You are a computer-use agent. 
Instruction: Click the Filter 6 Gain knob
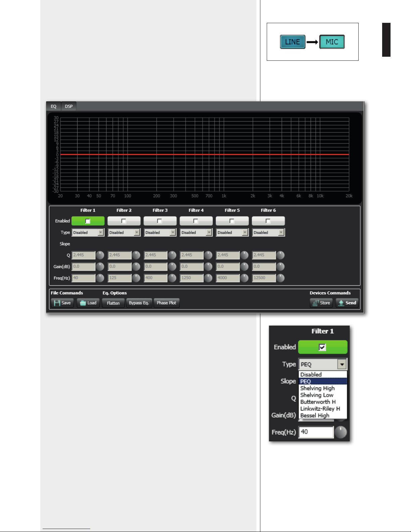280,267
